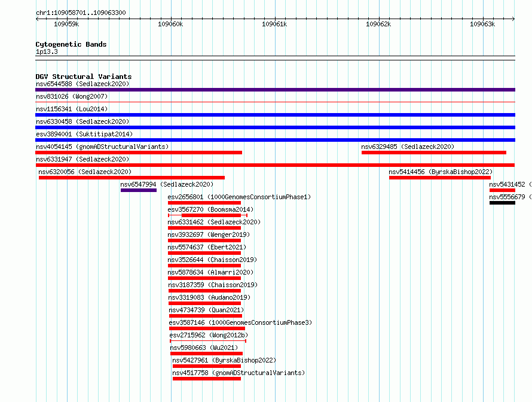Select the red nsv6329485 variant bar
The width and height of the screenshot is (532, 402).
(434, 153)
